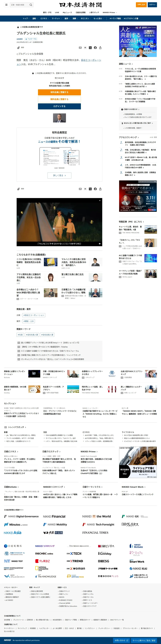Click the email icon above the video ad
Viewport: 161px width, 644px height.
pos(80,189)
